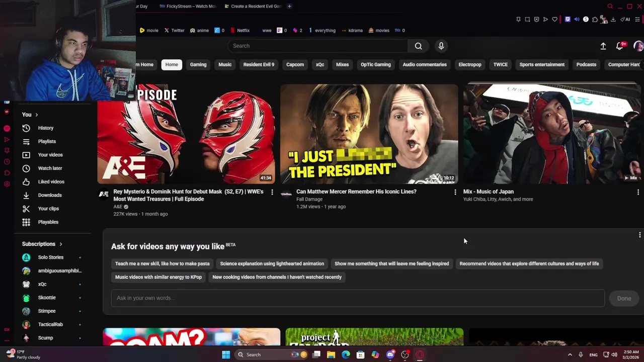
Task: Open the account avatar menu
Action: [638, 46]
